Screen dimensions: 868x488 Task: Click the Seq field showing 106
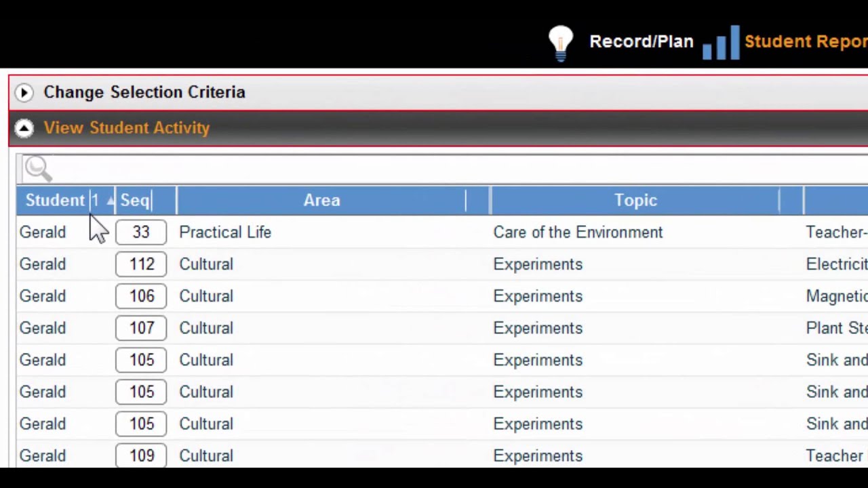tap(141, 296)
